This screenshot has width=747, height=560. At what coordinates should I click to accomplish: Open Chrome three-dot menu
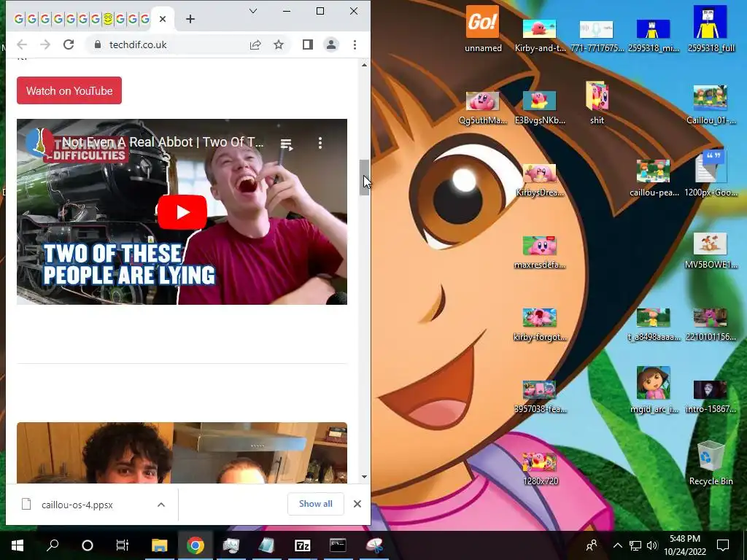[x=355, y=44]
